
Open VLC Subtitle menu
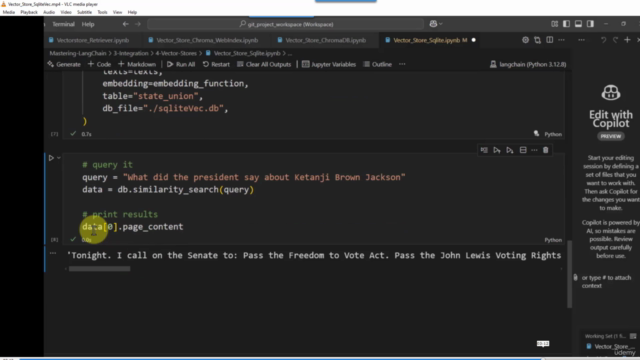[84, 12]
